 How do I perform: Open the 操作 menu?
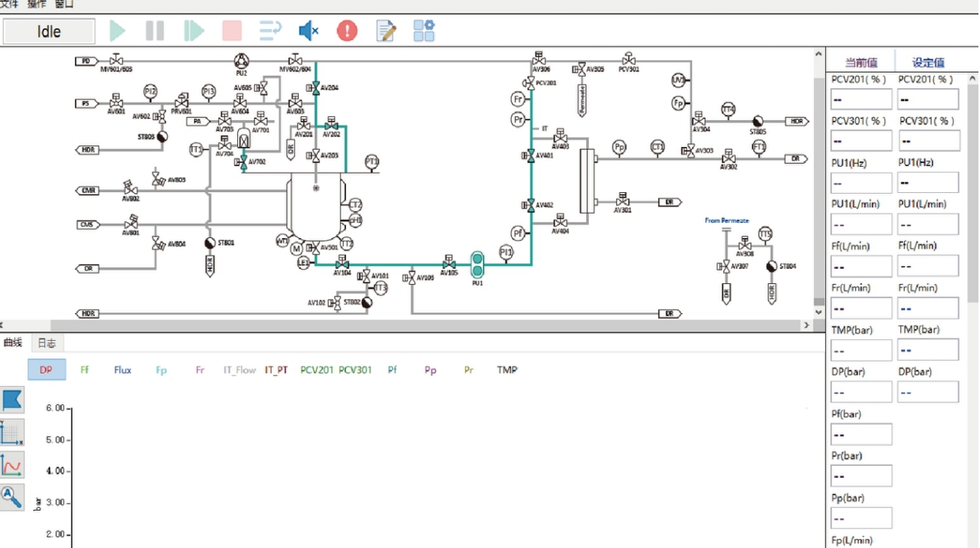pos(36,4)
